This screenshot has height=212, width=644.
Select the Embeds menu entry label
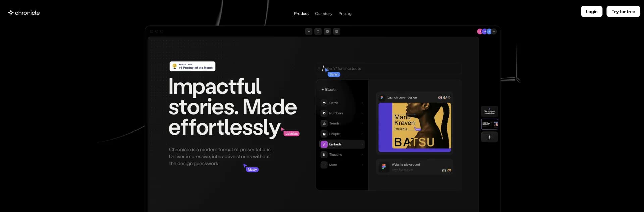coord(335,144)
